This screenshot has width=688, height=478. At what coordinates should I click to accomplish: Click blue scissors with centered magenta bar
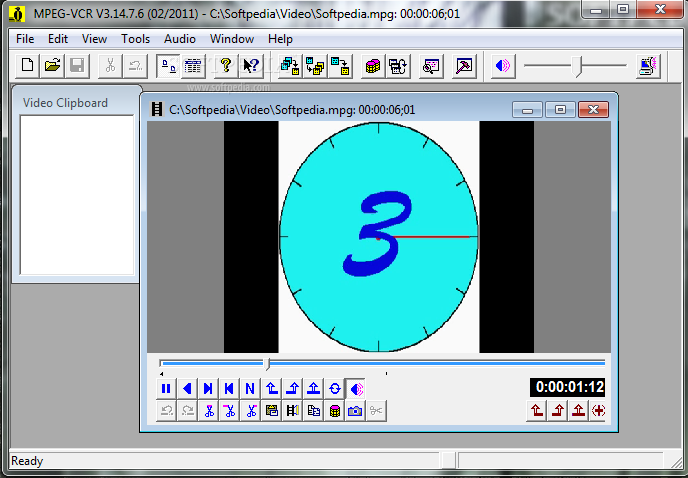coord(208,411)
